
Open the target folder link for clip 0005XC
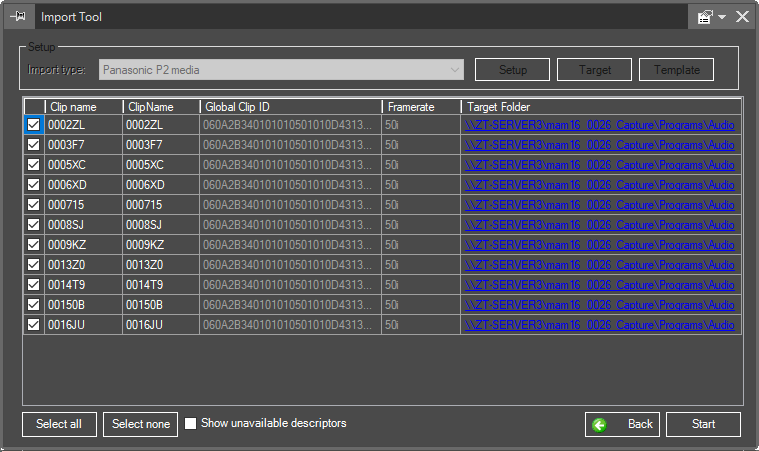tap(600, 165)
